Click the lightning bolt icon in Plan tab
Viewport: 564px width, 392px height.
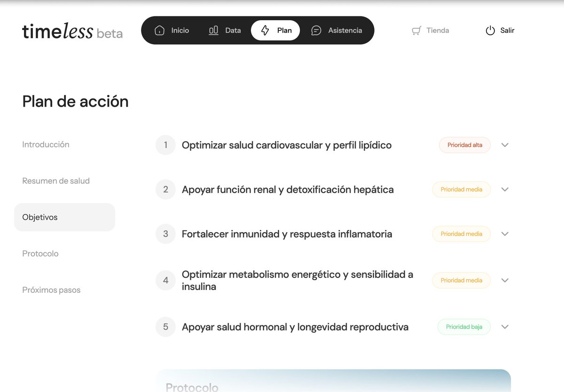265,31
